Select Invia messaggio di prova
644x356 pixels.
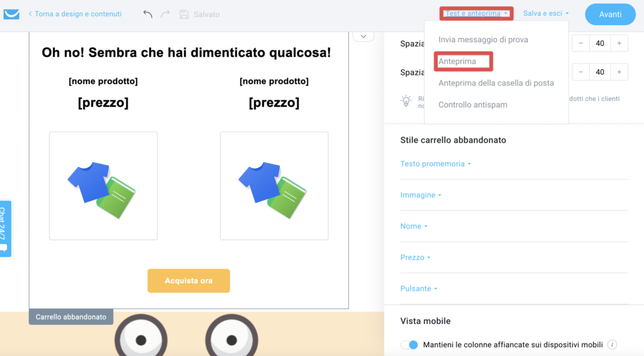tap(483, 40)
